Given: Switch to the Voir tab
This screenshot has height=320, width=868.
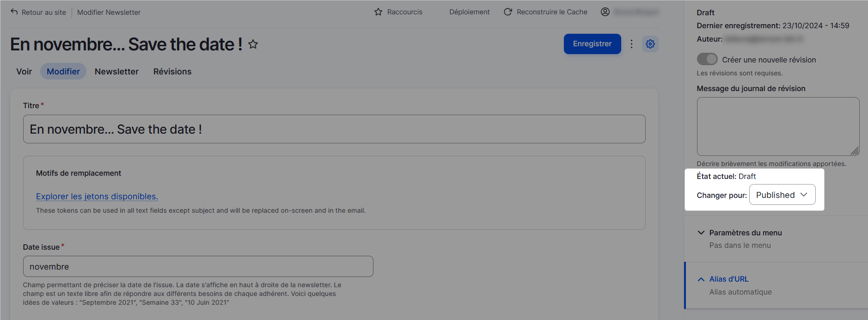Looking at the screenshot, I should pyautogui.click(x=24, y=72).
